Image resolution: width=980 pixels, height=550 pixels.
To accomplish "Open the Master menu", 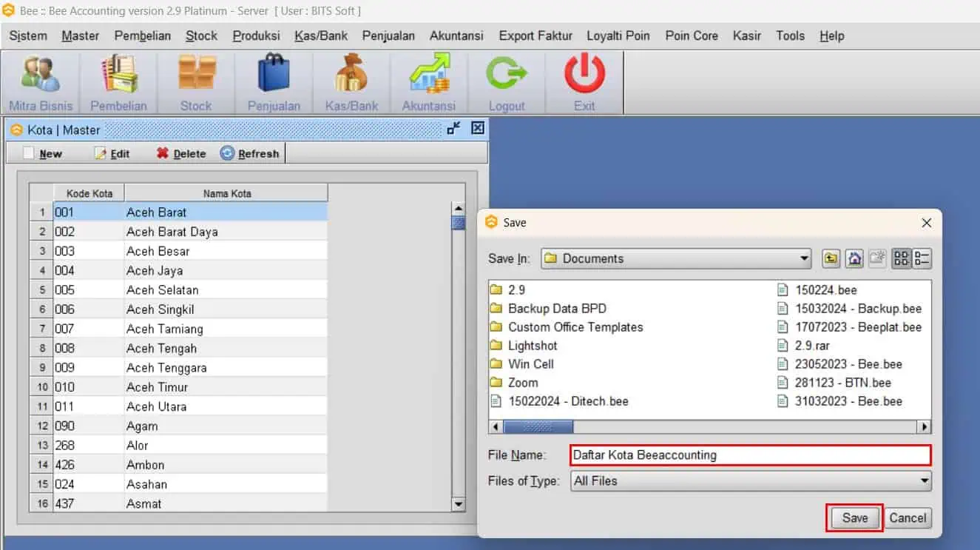I will tap(81, 36).
